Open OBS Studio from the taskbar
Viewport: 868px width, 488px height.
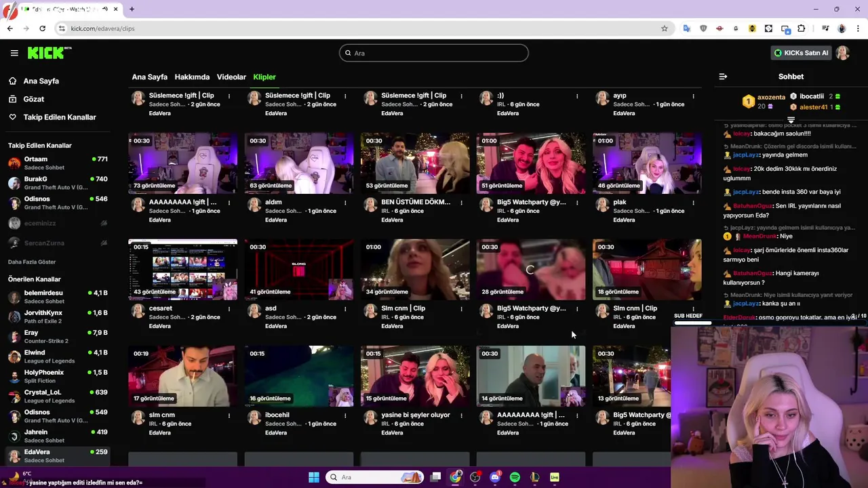coord(475,477)
